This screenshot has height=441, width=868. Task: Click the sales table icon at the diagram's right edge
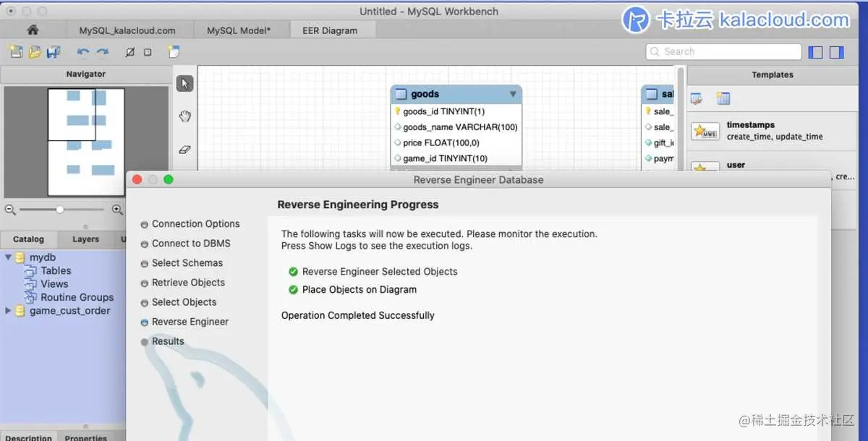651,94
